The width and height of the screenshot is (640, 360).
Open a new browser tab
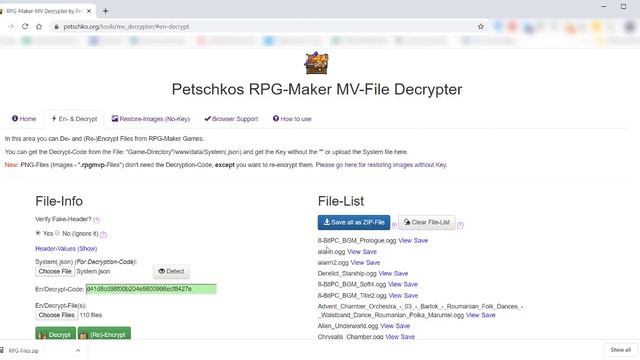coord(105,11)
